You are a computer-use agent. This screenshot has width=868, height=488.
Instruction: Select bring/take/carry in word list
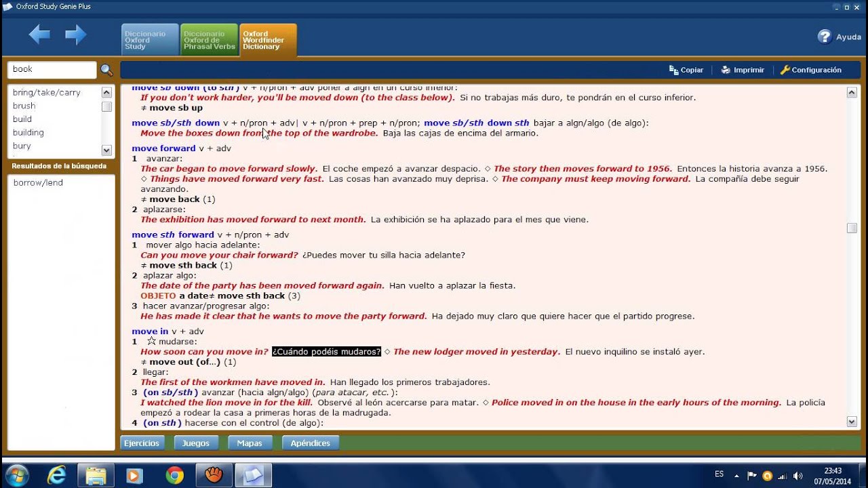tap(46, 92)
